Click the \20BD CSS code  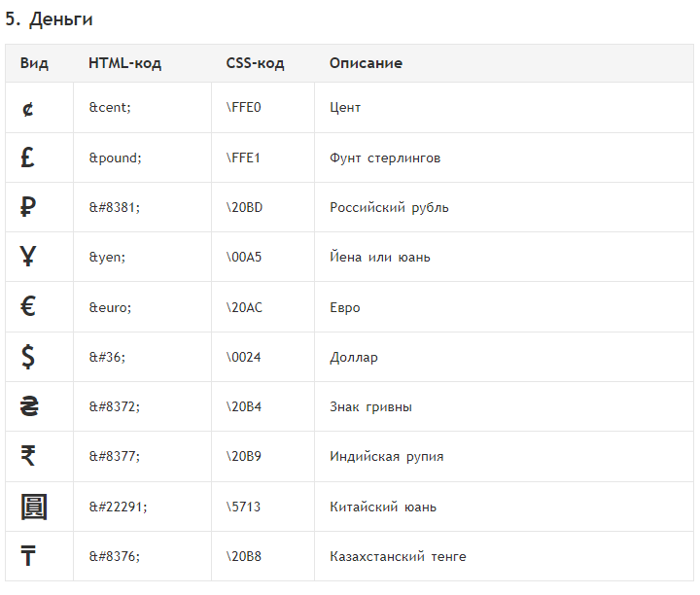pos(244,207)
